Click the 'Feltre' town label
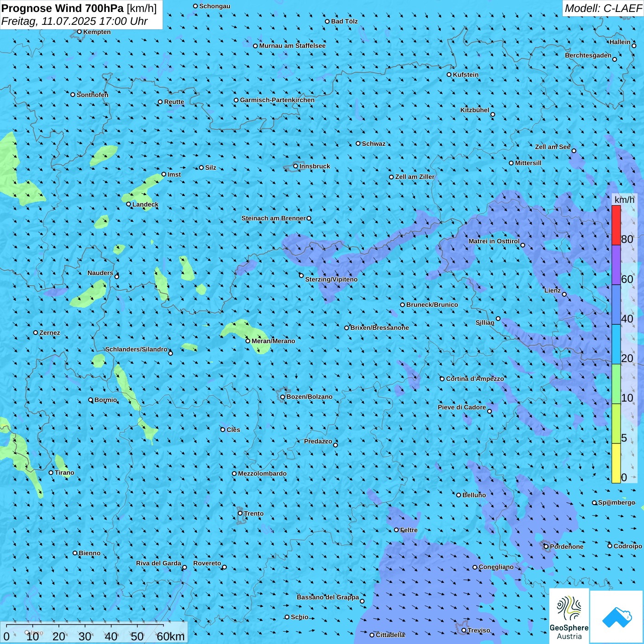 [x=409, y=530]
